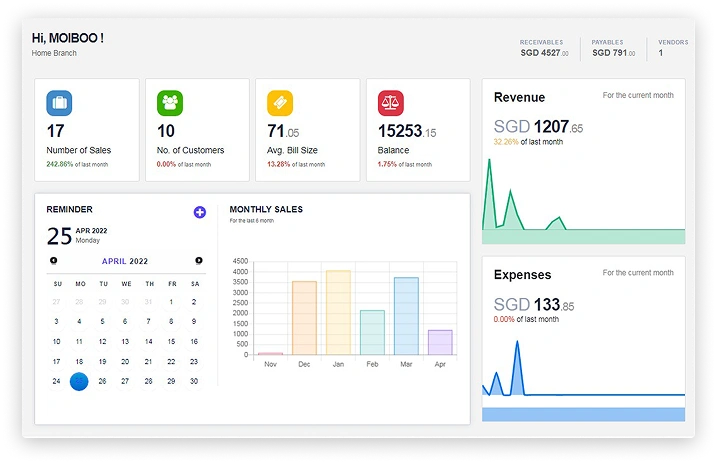
Task: Click the Feb bar in Monthly Sales
Action: [372, 333]
